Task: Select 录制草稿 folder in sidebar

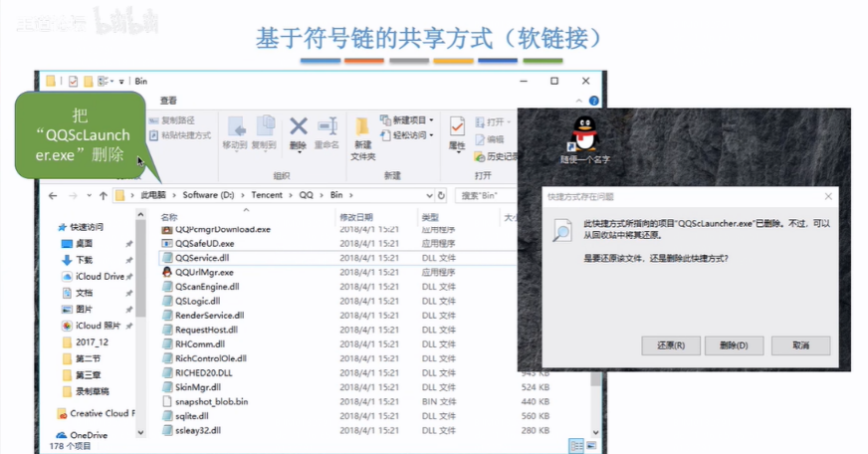Action: coord(86,391)
